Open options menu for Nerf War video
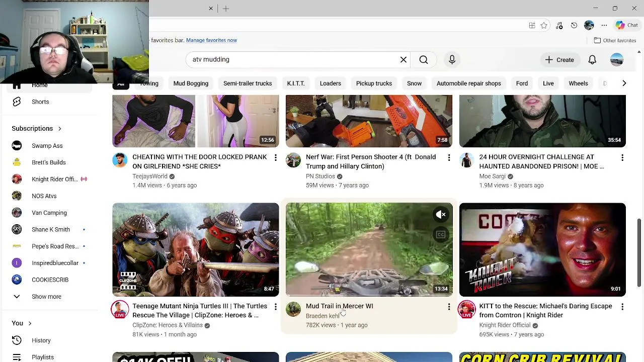The height and width of the screenshot is (362, 644). tap(449, 157)
